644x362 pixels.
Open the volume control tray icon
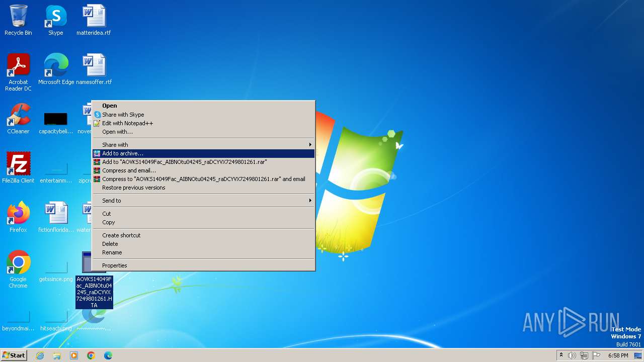point(572,355)
